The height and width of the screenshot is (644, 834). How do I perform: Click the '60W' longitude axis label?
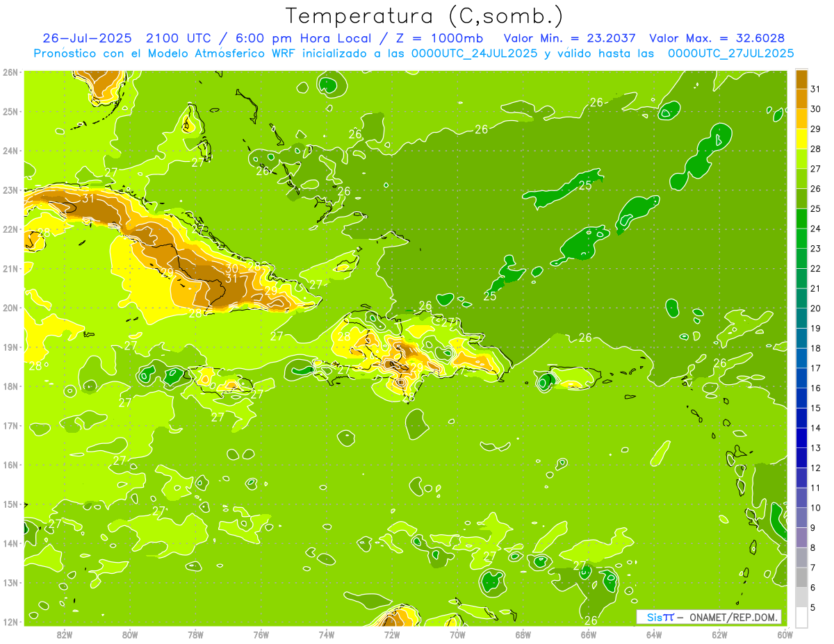pos(785,634)
